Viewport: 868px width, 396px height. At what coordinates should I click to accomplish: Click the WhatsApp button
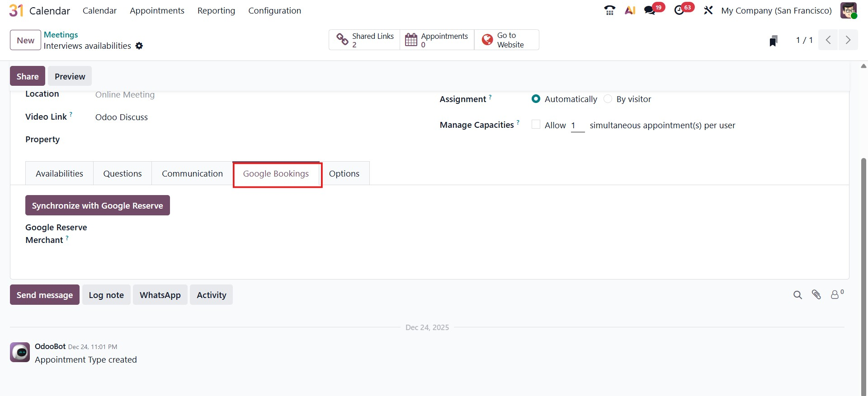point(160,295)
